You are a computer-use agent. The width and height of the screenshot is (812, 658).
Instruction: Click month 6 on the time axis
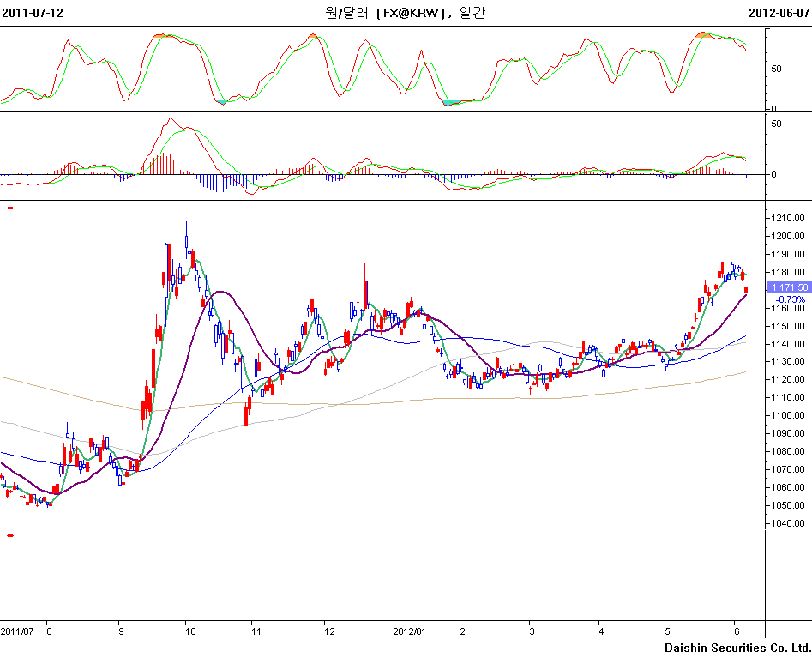pos(737,631)
